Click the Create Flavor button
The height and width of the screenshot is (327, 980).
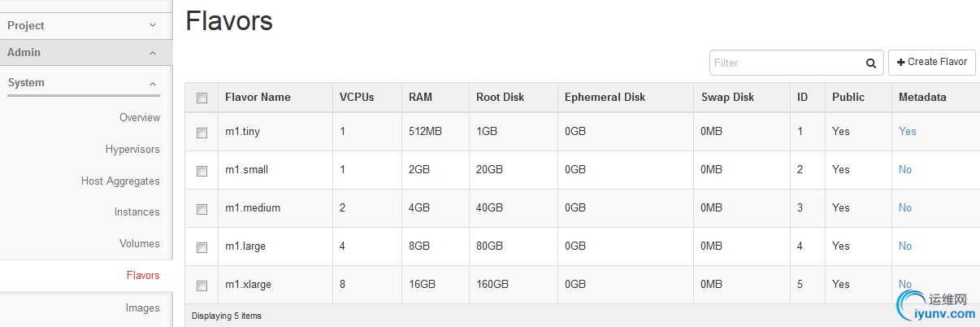(x=931, y=63)
